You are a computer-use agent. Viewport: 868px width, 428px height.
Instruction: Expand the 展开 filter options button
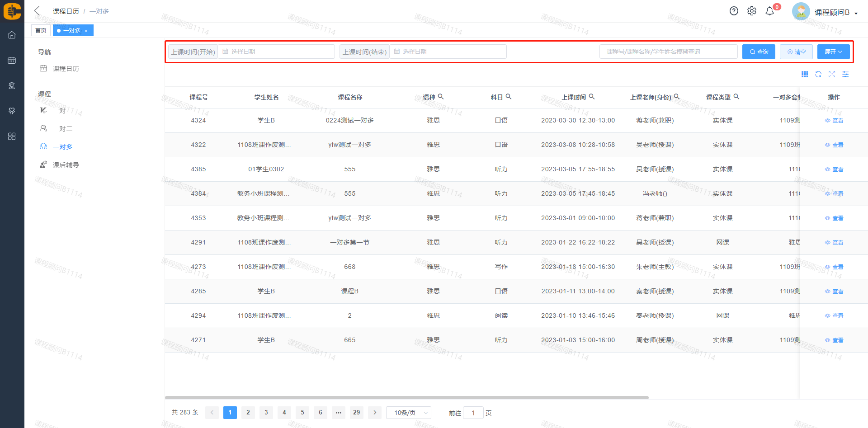pyautogui.click(x=833, y=52)
